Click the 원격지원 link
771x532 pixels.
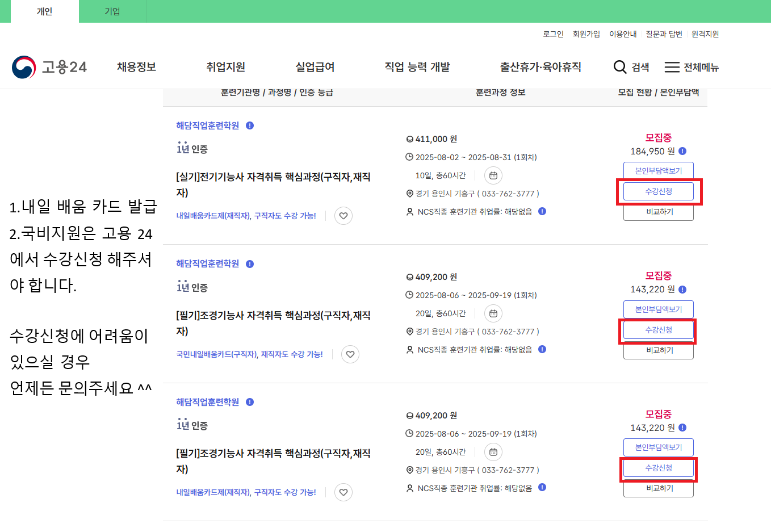point(705,34)
